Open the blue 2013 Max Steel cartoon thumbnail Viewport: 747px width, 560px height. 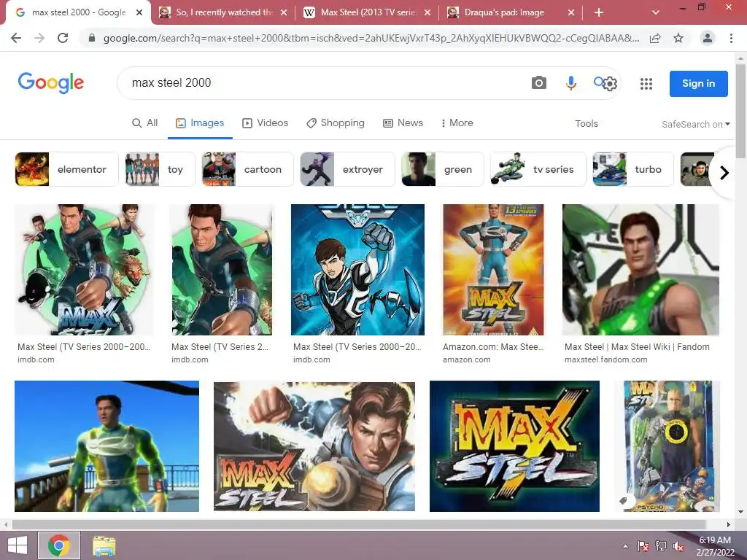357,270
